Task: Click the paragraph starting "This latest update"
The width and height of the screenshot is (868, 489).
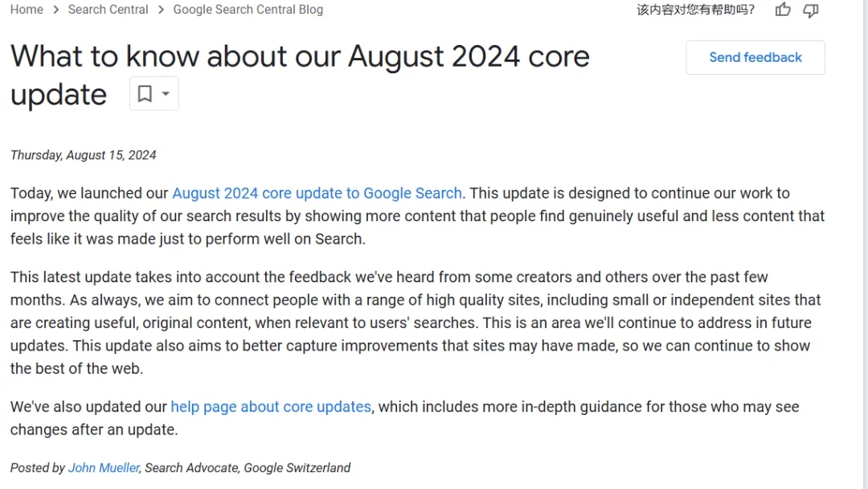Action: point(410,323)
